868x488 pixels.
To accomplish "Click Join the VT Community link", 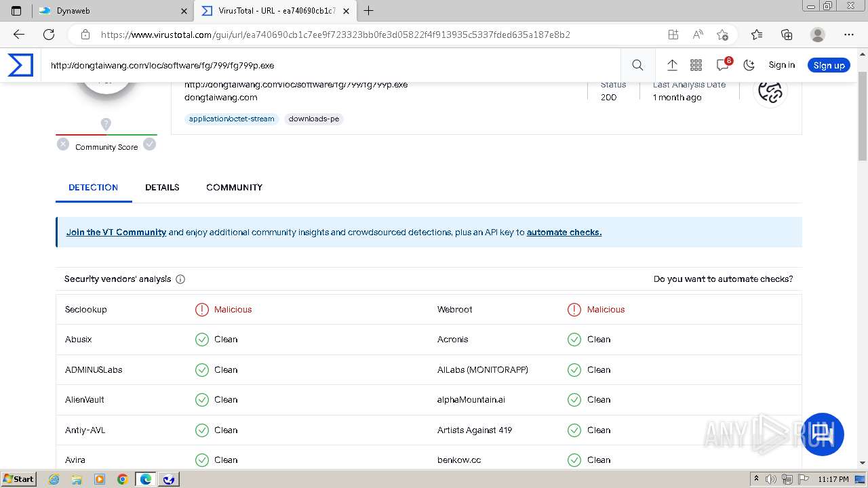I will coord(116,232).
